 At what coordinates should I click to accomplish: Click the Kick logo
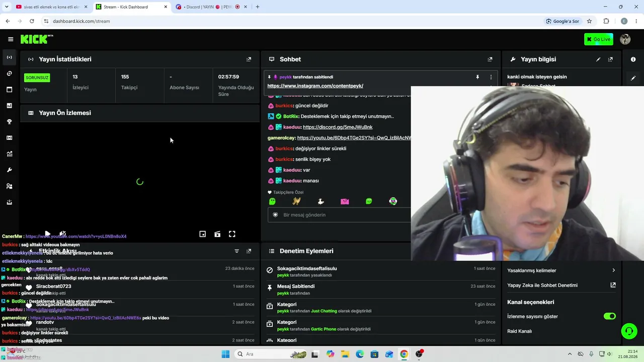coord(37,39)
